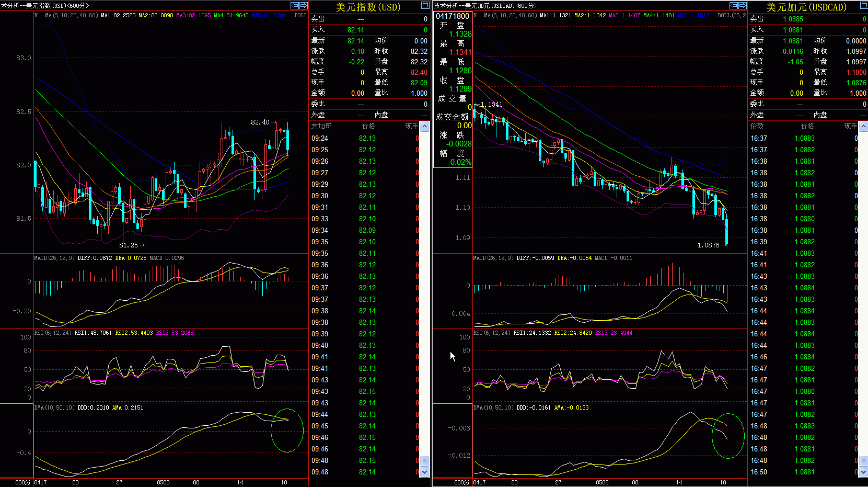Click 最低 value 1.0876 in USDCAD quote panel
Viewport: 868px width, 487px height.
pos(857,83)
